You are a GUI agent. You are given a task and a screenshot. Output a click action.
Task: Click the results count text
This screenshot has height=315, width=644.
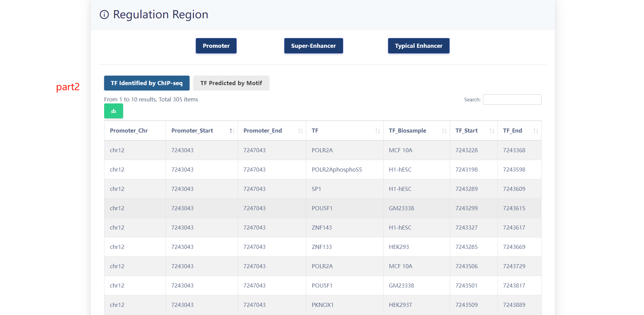(x=151, y=99)
